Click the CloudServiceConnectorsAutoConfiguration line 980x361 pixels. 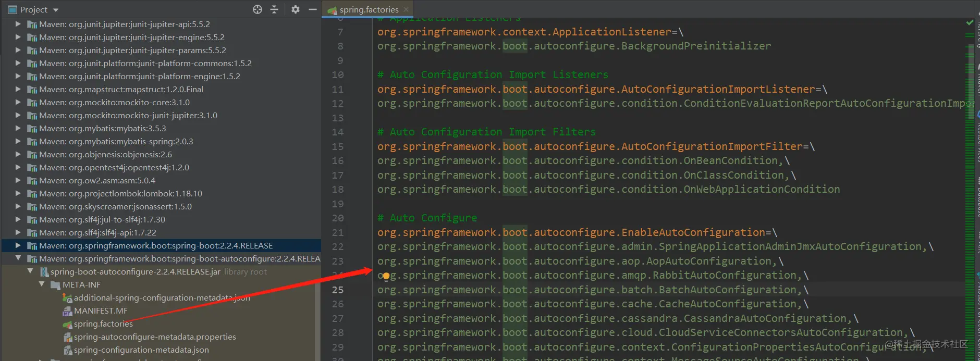click(x=646, y=332)
